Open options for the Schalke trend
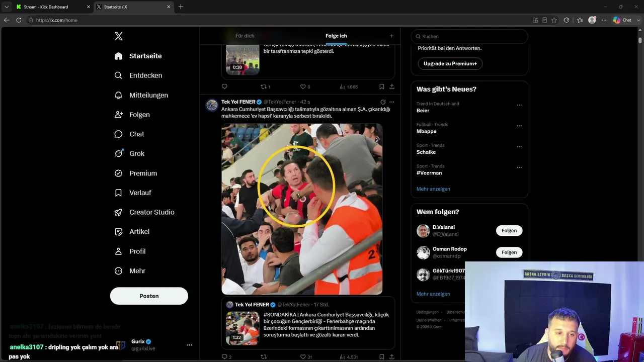This screenshot has width=644, height=362. tap(519, 147)
